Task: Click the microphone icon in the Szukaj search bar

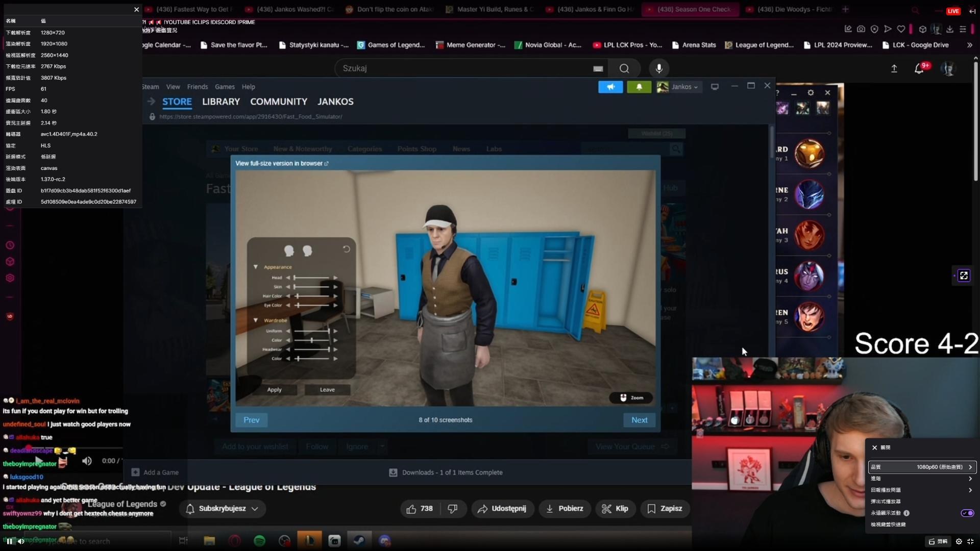Action: [x=659, y=68]
